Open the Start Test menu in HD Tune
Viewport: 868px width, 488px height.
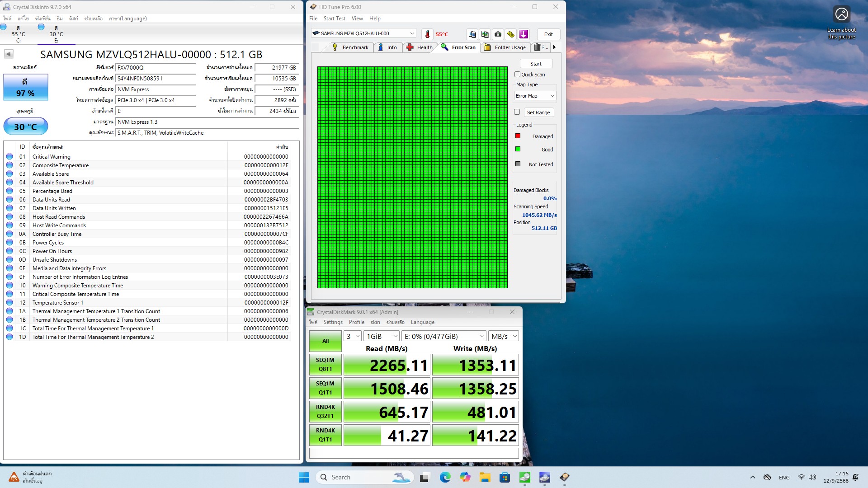pyautogui.click(x=334, y=19)
